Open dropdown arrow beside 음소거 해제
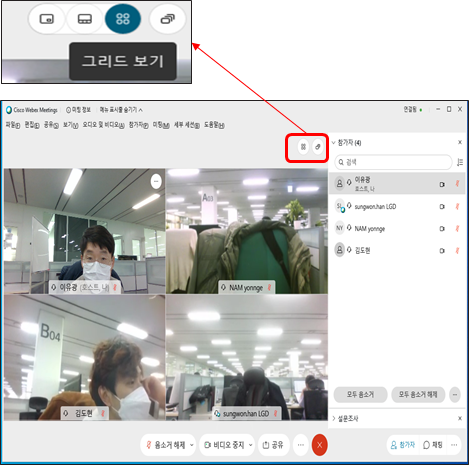This screenshot has width=469, height=465. click(192, 445)
